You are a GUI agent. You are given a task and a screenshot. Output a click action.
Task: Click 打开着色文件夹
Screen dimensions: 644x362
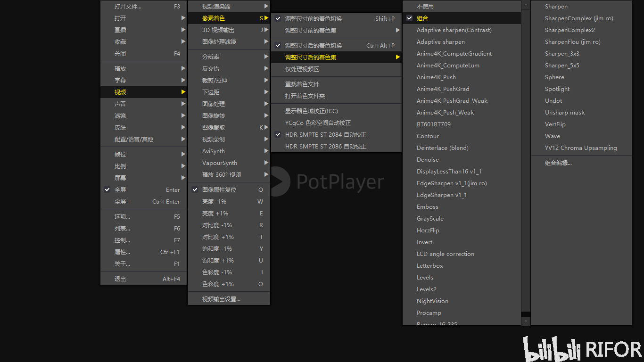tap(336, 96)
